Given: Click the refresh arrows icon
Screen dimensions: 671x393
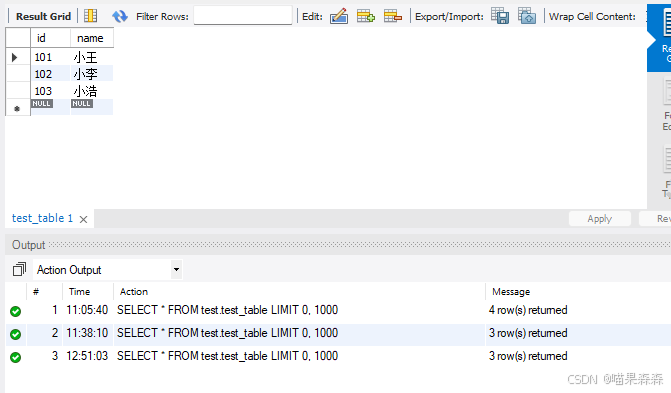Looking at the screenshot, I should click(120, 16).
